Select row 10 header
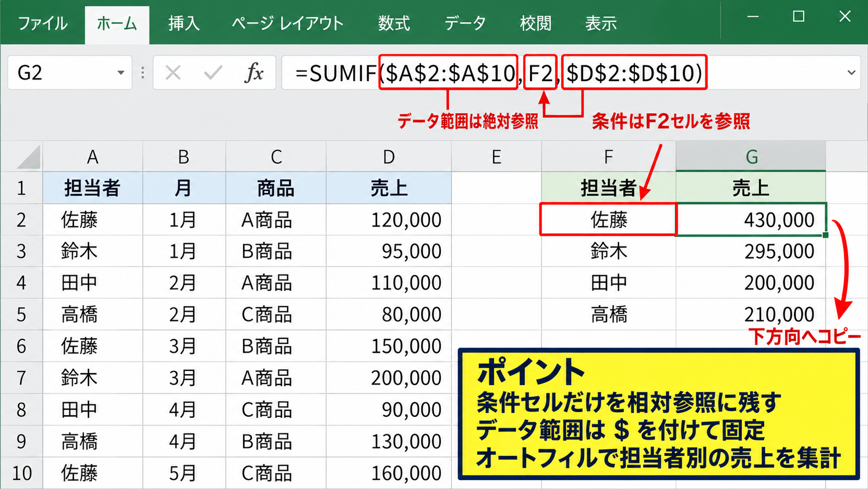868x489 pixels. [x=21, y=473]
